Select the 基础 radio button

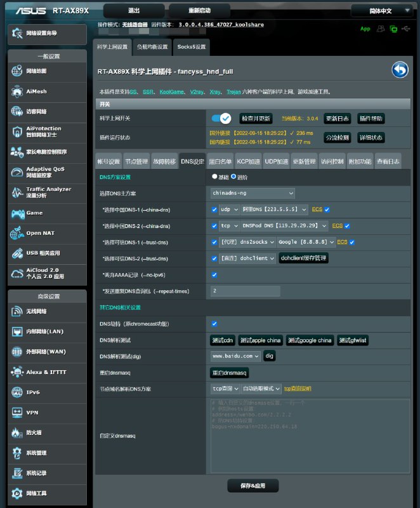pos(214,177)
